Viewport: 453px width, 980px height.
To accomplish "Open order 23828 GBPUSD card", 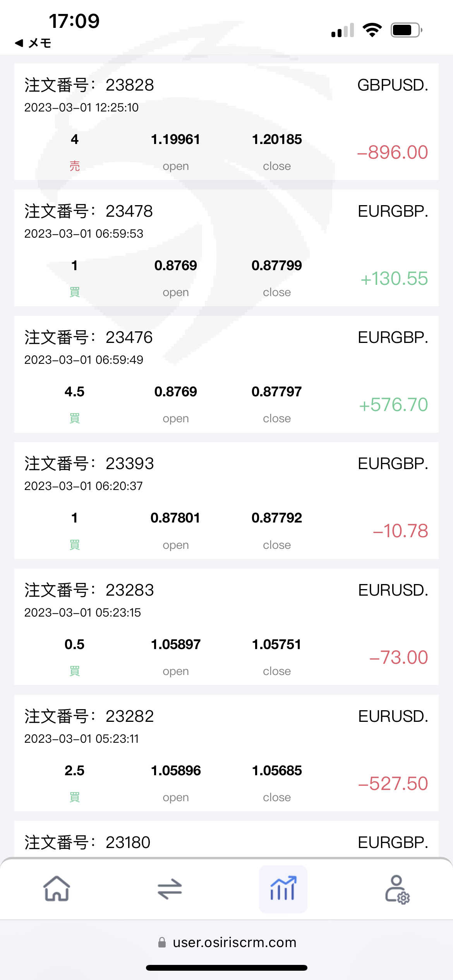I will coord(226,122).
